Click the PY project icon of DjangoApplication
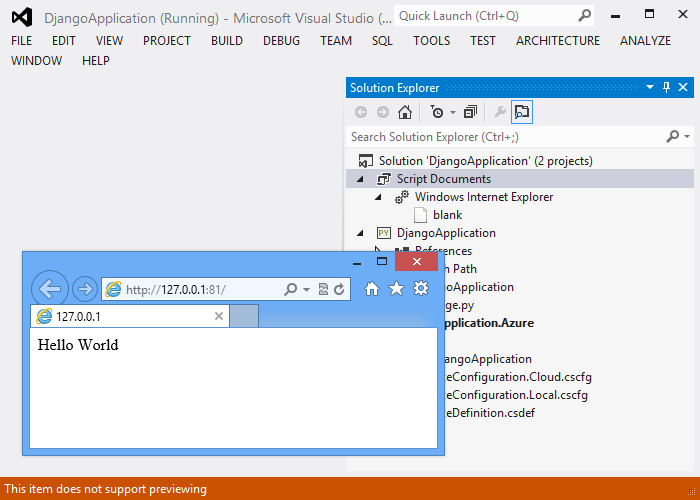Image resolution: width=700 pixels, height=500 pixels. (x=383, y=233)
